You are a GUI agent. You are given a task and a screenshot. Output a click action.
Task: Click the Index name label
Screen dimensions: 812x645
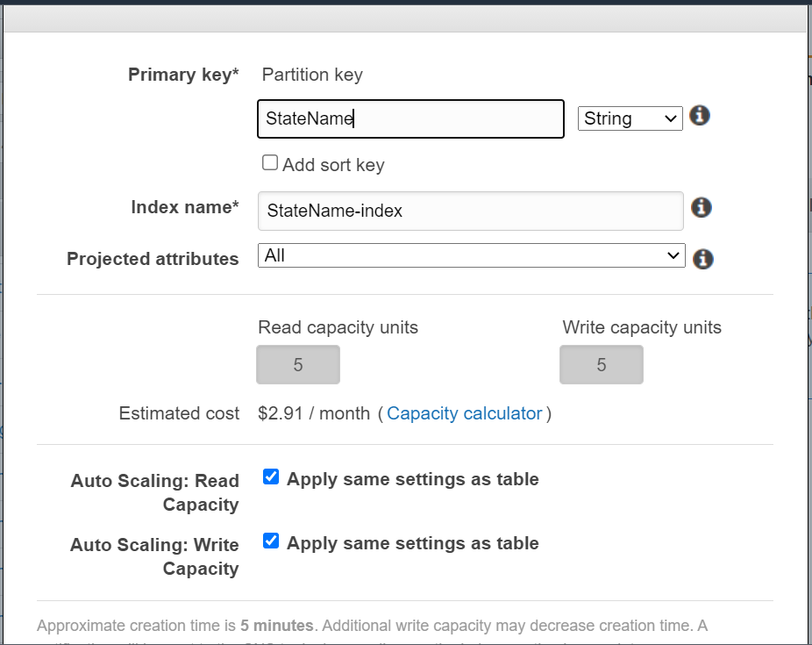[184, 207]
